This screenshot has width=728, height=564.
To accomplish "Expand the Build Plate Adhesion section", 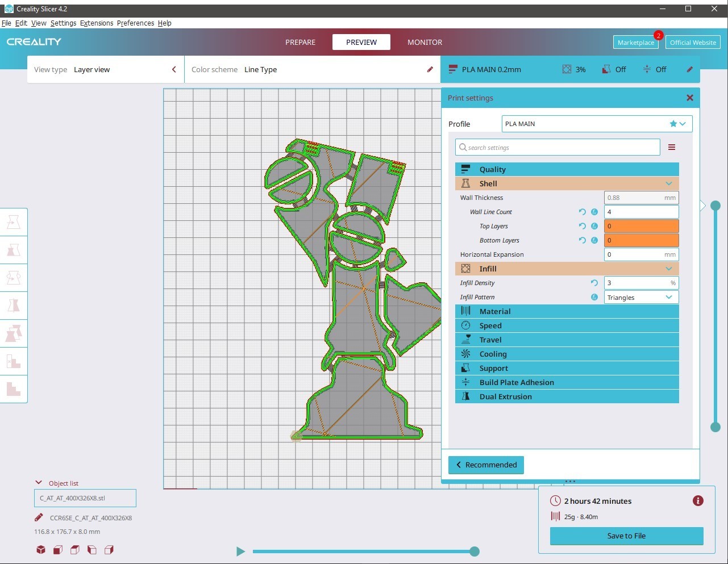I will pos(567,382).
